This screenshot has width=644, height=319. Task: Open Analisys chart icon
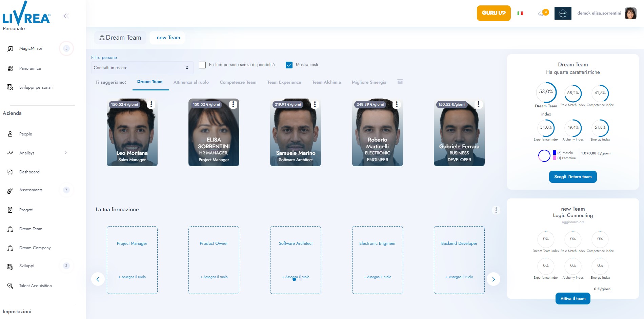pos(10,153)
